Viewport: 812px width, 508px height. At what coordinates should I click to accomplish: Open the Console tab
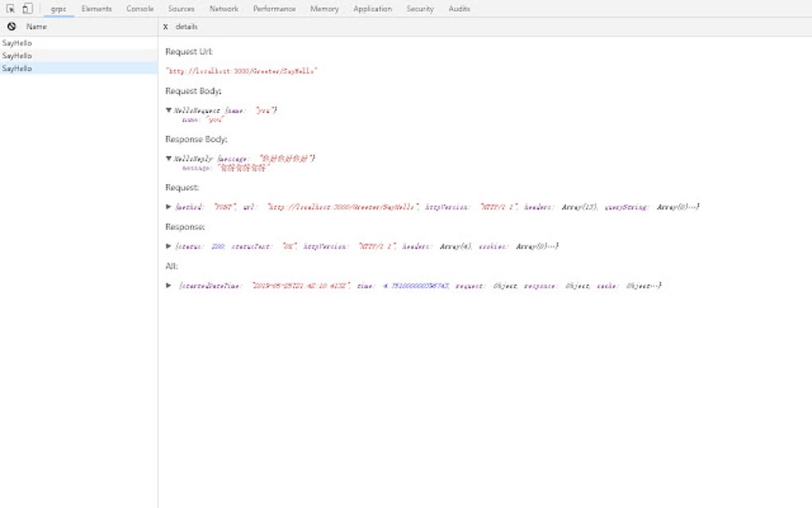[x=139, y=9]
